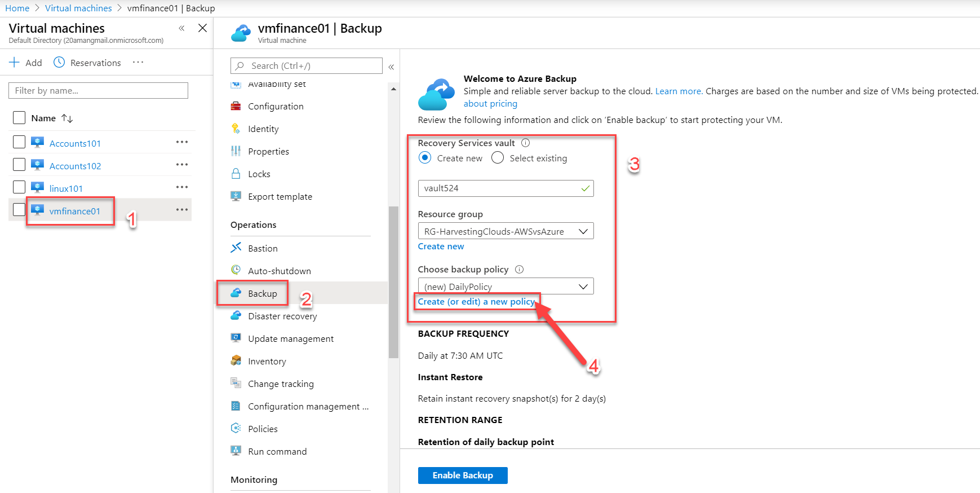Click the Inventory boxes icon
This screenshot has width=980, height=493.
[x=236, y=360]
